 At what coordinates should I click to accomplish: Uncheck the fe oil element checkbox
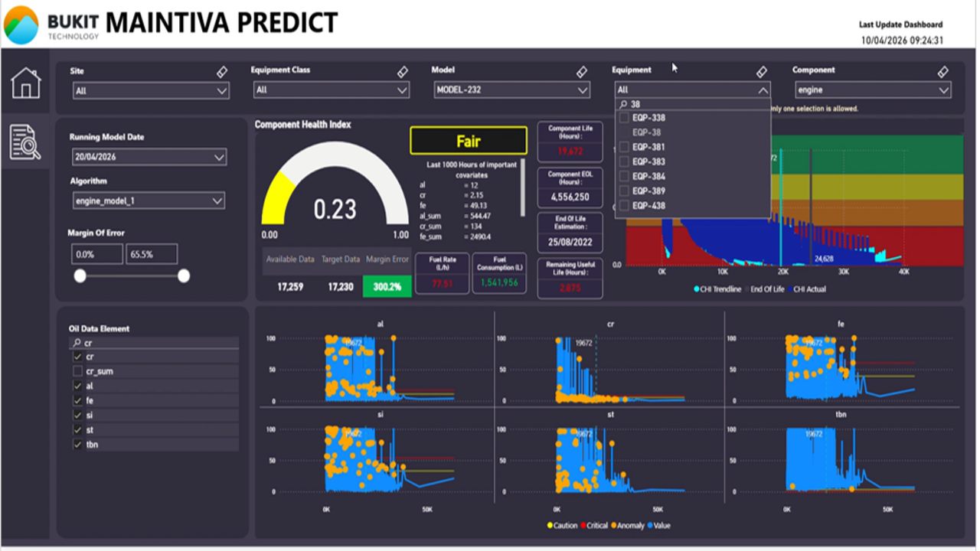tap(77, 401)
